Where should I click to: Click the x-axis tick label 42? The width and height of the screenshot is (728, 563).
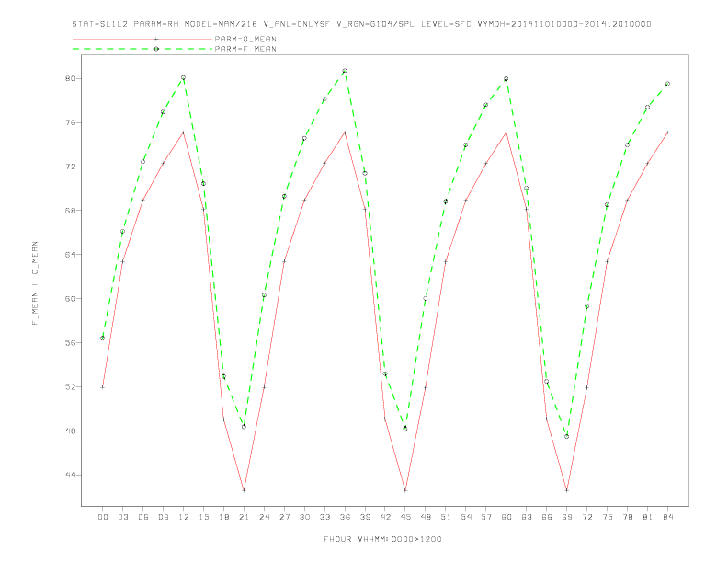[x=385, y=517]
